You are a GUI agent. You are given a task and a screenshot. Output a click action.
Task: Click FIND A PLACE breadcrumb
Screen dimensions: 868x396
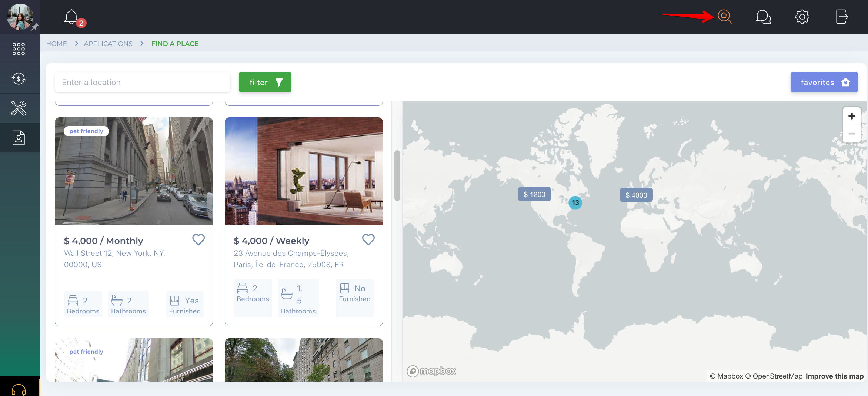coord(175,44)
